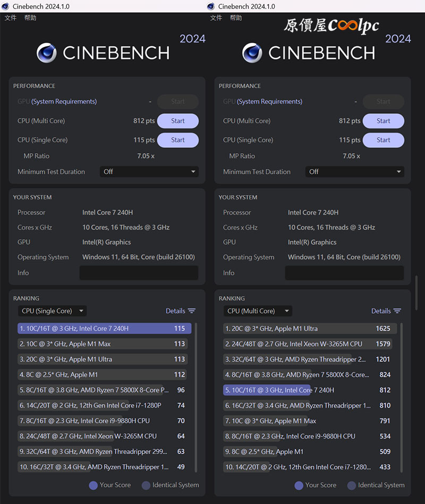Click the Identical System legend dot in right window
Viewport: 425px width, 504px height.
point(352,485)
